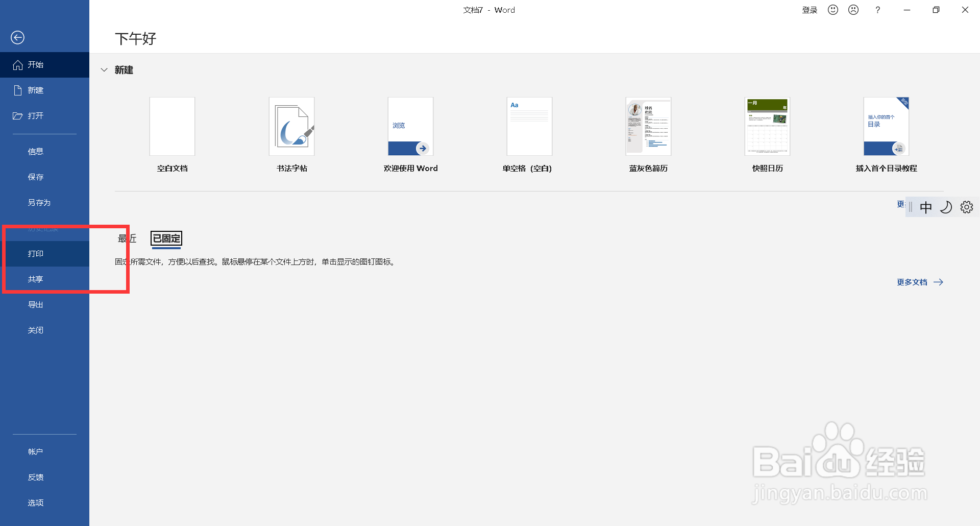Open the 信息 page
Viewport: 980px width, 526px height.
point(44,152)
